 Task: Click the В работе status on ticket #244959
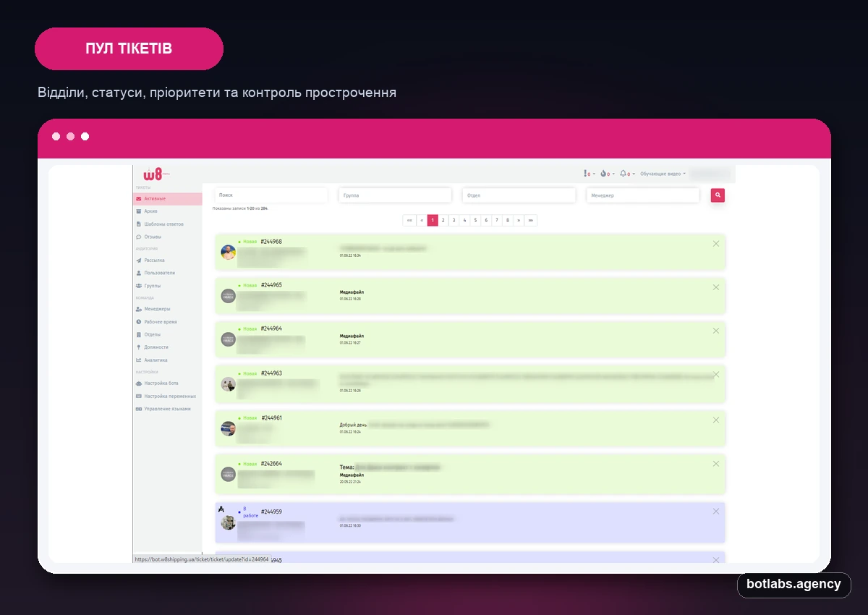coord(250,512)
